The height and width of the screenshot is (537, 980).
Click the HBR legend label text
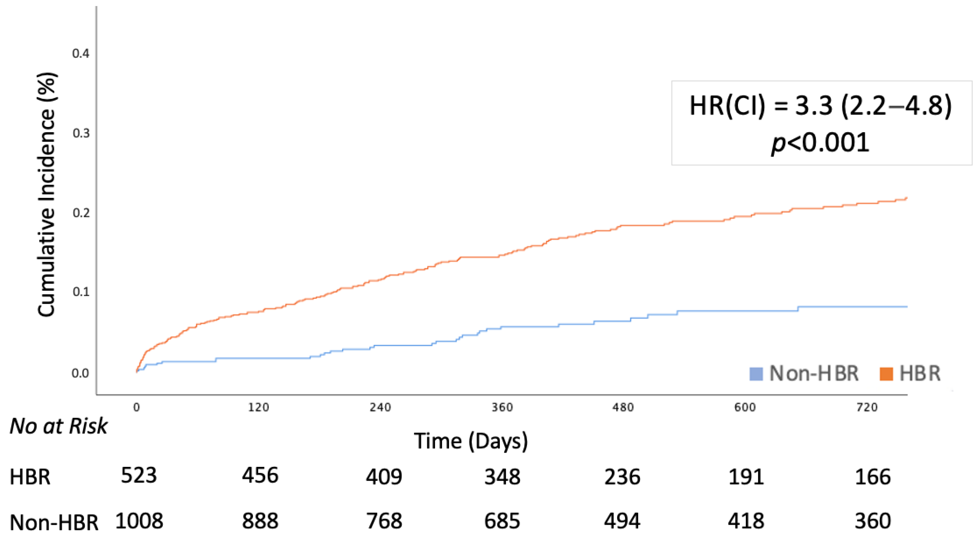pyautogui.click(x=920, y=374)
